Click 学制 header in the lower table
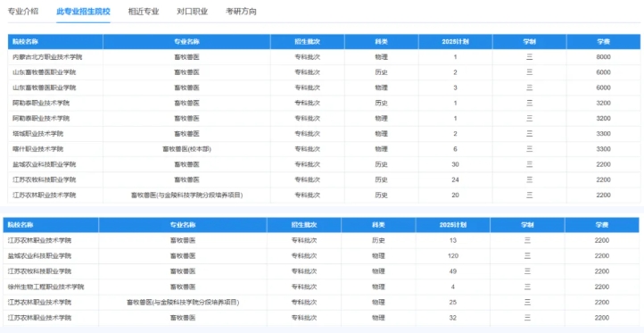Viewport: 644px width, 333px height. tap(527, 225)
